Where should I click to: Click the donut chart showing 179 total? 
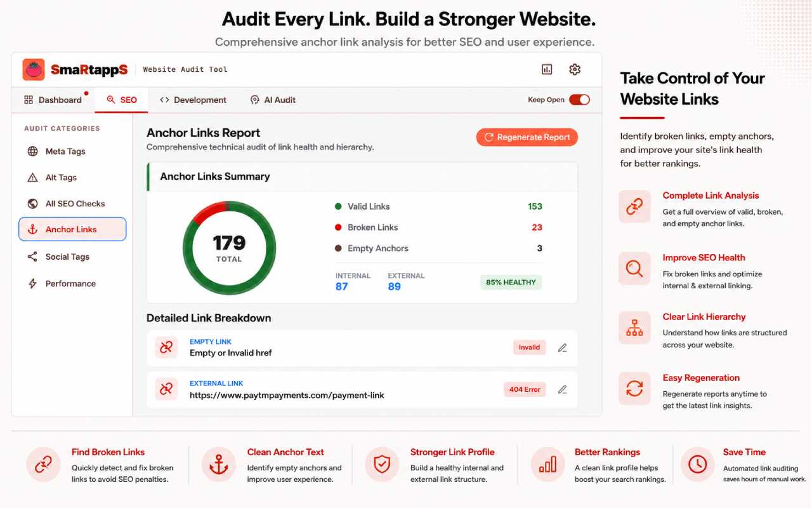[x=229, y=248]
